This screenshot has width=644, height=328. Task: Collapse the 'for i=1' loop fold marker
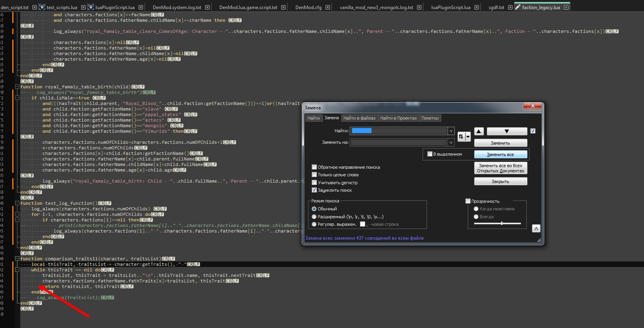click(x=17, y=214)
